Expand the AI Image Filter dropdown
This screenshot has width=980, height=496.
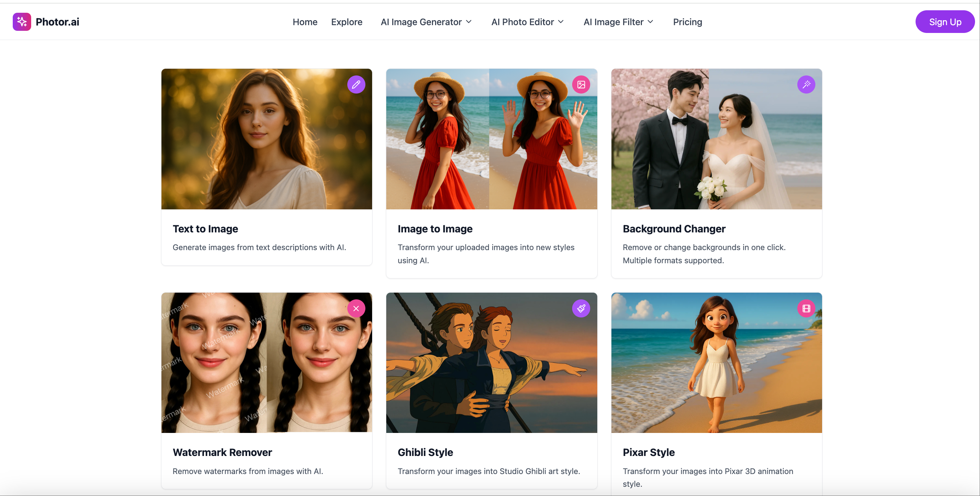click(x=617, y=22)
